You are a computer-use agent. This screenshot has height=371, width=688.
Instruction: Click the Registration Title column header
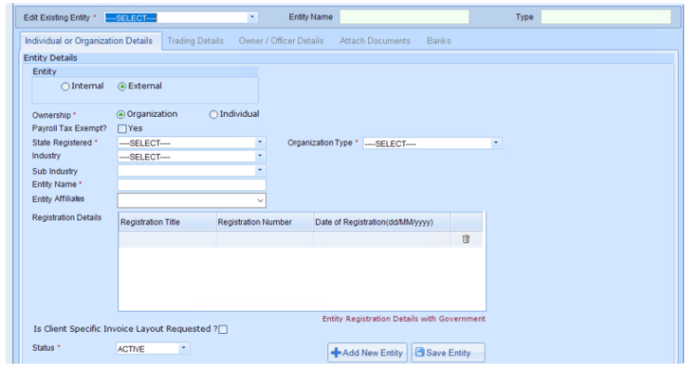[167, 222]
